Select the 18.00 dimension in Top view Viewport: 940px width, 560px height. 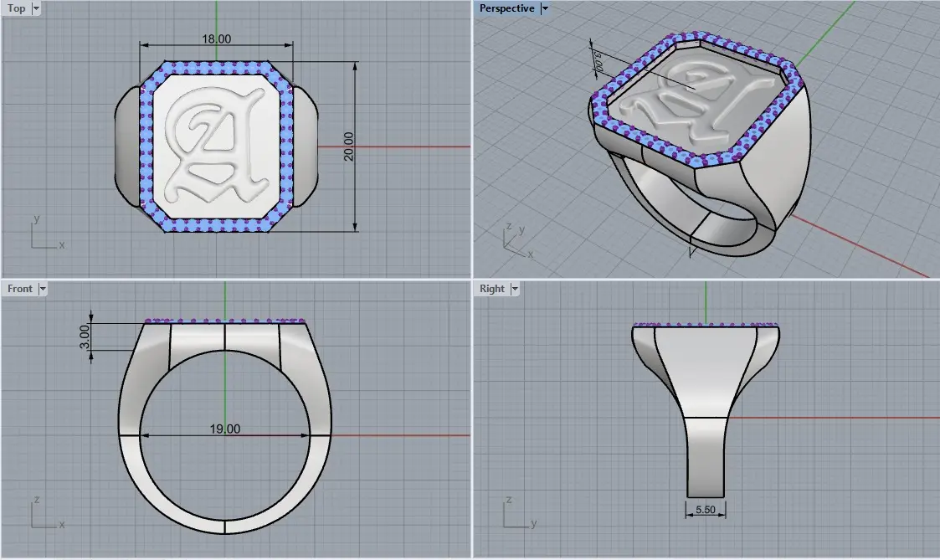[217, 39]
